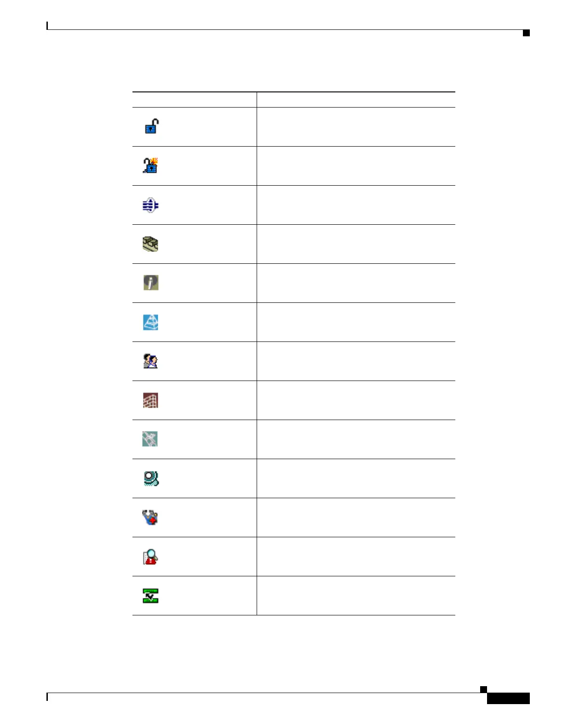This screenshot has height=728, width=562.
Task: Select the padlock icon with orange spark
Action: [x=150, y=165]
